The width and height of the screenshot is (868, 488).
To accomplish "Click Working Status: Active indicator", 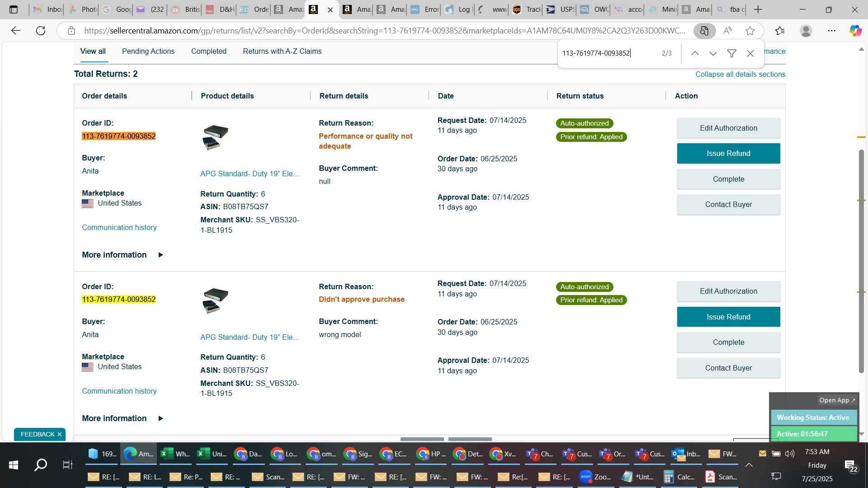I will [x=813, y=418].
